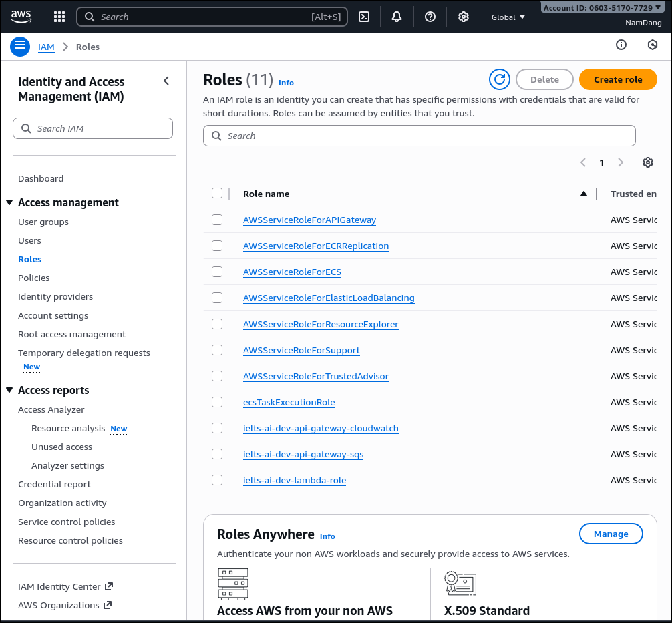The image size is (672, 623).
Task: Open the notifications bell
Action: [x=397, y=17]
